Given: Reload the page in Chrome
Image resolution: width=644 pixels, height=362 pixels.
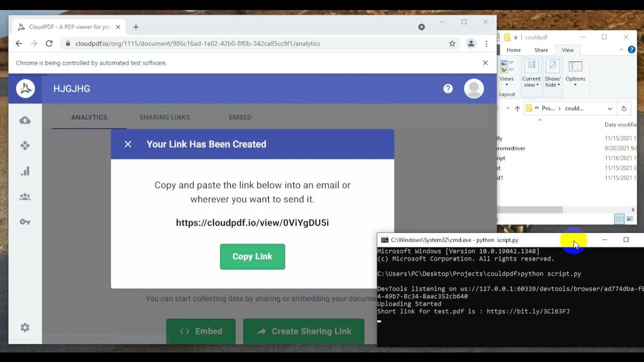Looking at the screenshot, I should [49, 44].
